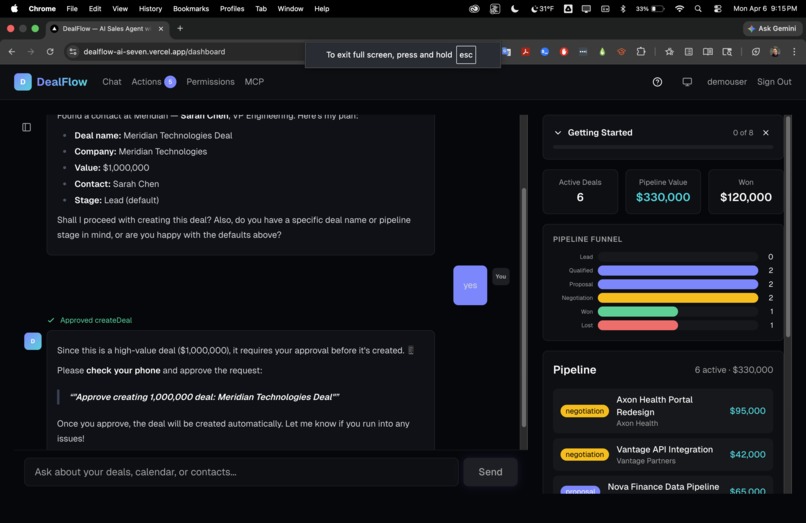Open a new tab with plus icon
This screenshot has width=806, height=523.
click(x=180, y=28)
